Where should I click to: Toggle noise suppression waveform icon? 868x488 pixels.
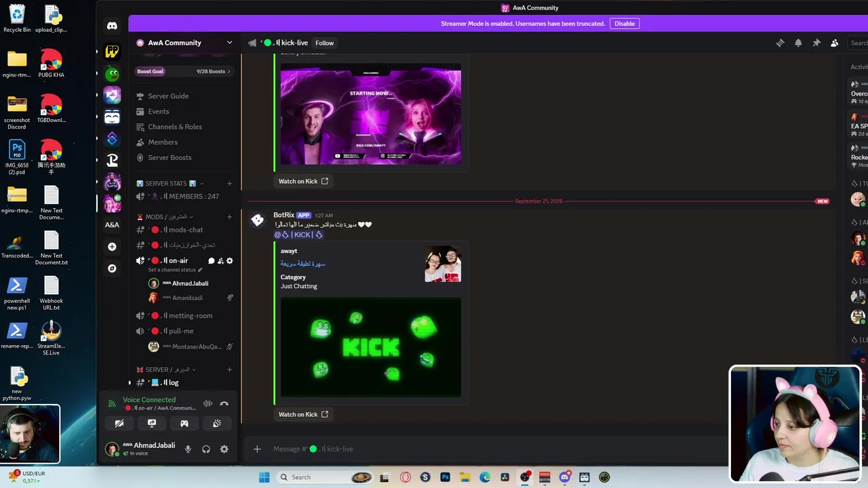pos(208,404)
